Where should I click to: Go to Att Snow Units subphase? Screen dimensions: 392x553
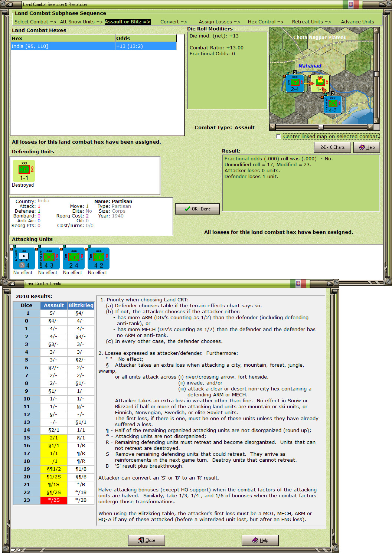coord(81,22)
